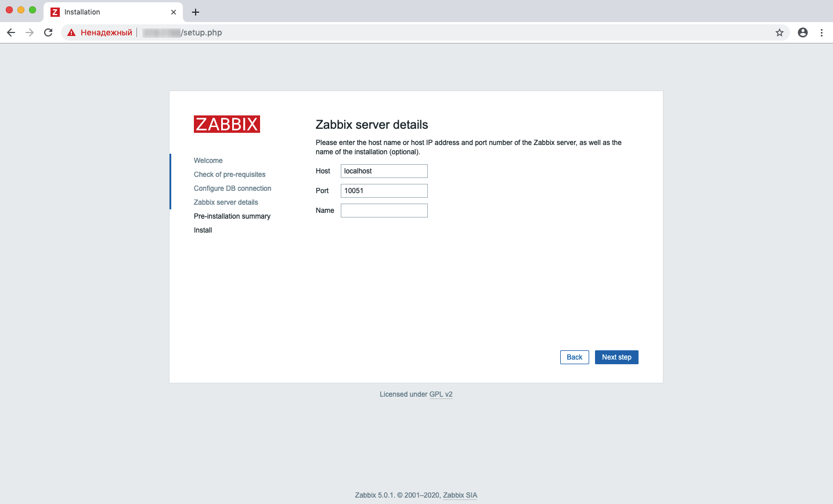Viewport: 833px width, 504px height.
Task: Select Configure DB connection step
Action: [232, 188]
